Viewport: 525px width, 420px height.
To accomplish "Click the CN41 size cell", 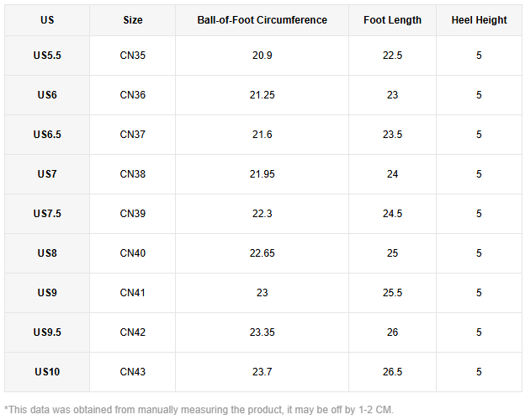I will pyautogui.click(x=133, y=293).
